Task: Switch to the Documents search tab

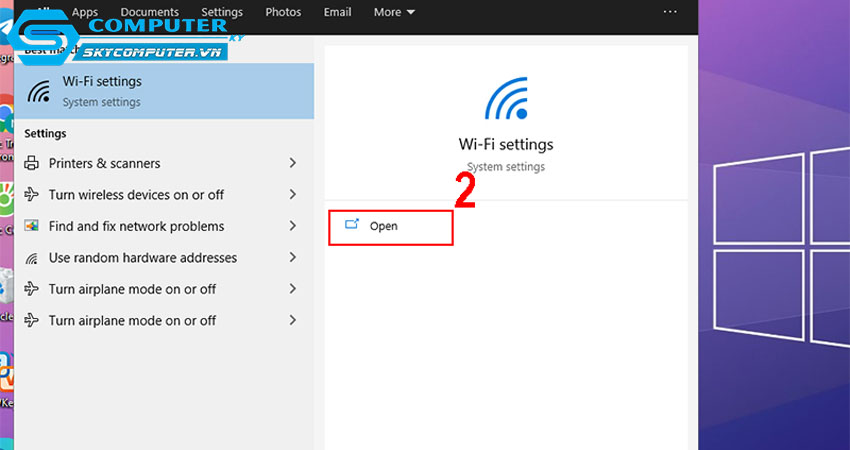Action: pos(149,12)
